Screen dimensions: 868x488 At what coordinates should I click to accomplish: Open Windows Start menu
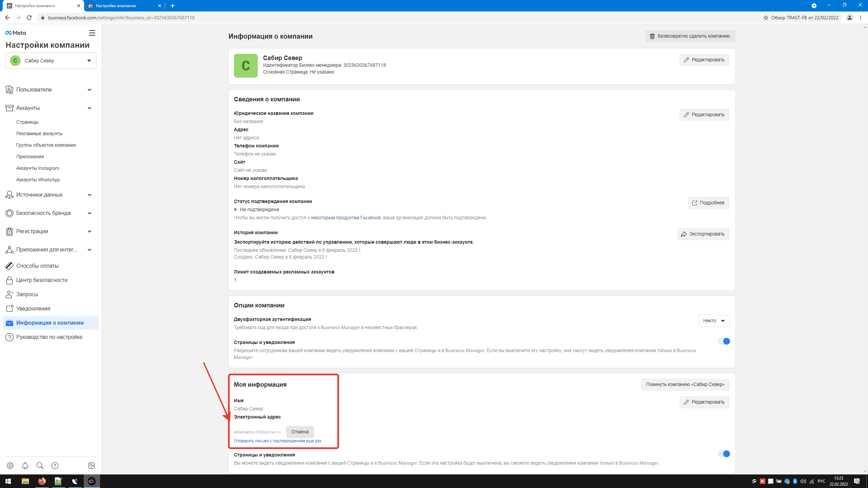(8, 481)
